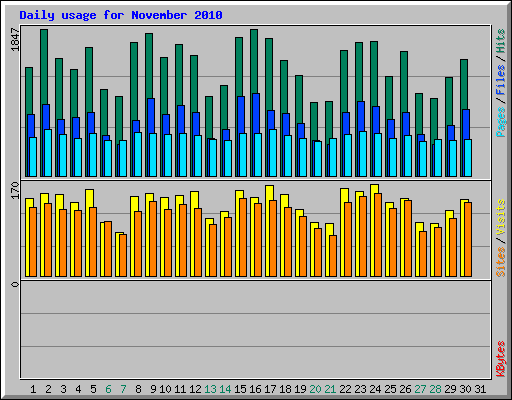
Task: Click the yellow visits bar for day 12
Action: 195,200
